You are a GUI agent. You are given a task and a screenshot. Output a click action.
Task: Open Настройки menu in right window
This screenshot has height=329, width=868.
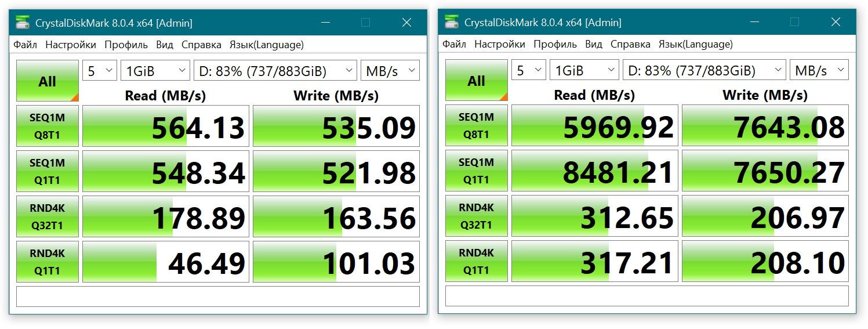500,45
